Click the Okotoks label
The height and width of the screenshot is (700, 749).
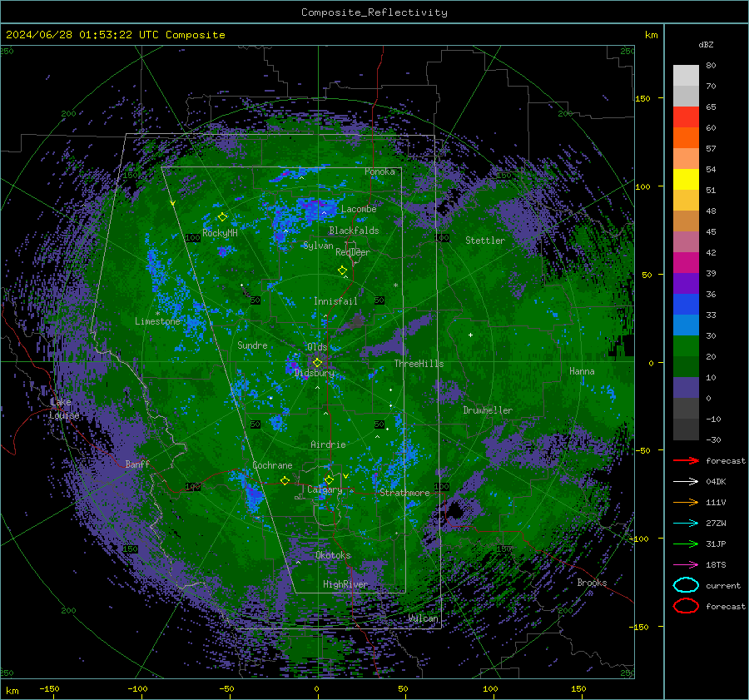[x=333, y=556]
